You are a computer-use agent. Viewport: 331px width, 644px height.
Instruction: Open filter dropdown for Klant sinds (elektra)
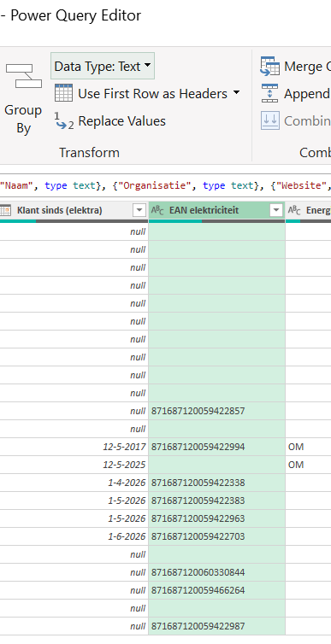point(139,211)
